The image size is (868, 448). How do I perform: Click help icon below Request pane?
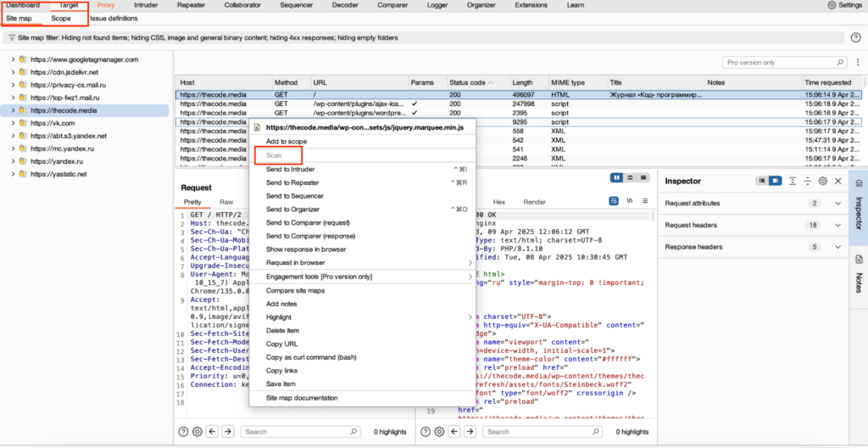click(183, 431)
